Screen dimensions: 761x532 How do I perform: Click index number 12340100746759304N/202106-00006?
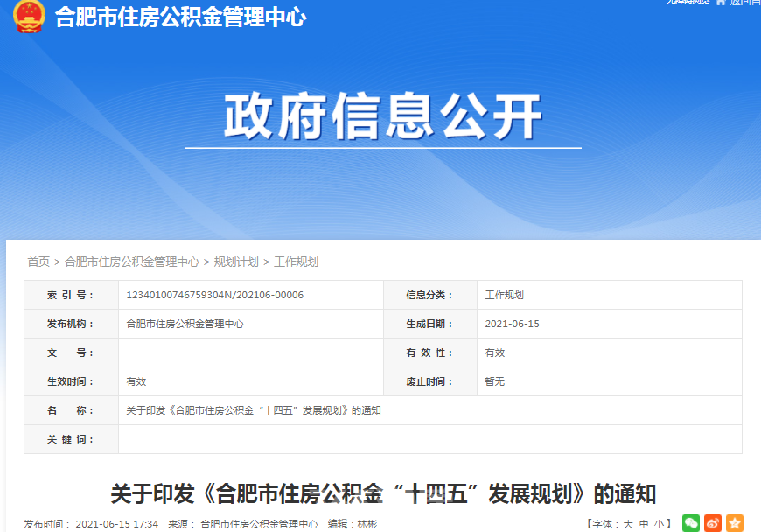[215, 295]
